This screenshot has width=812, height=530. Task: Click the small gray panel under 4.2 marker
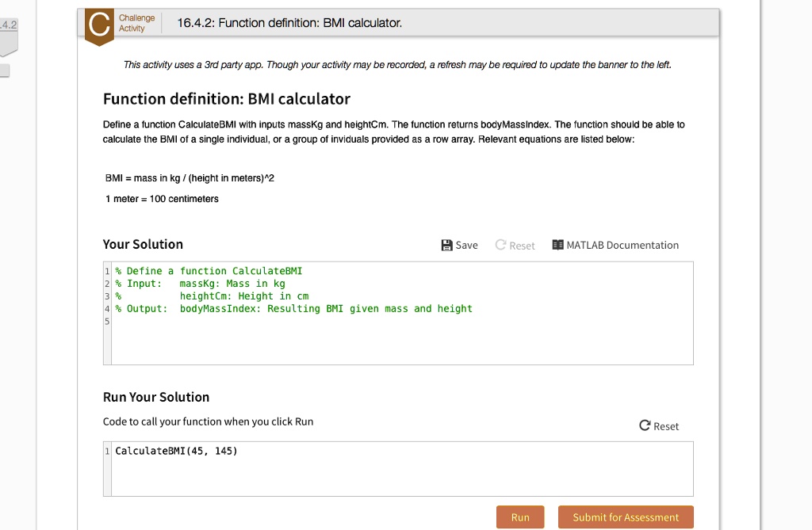pyautogui.click(x=3, y=71)
